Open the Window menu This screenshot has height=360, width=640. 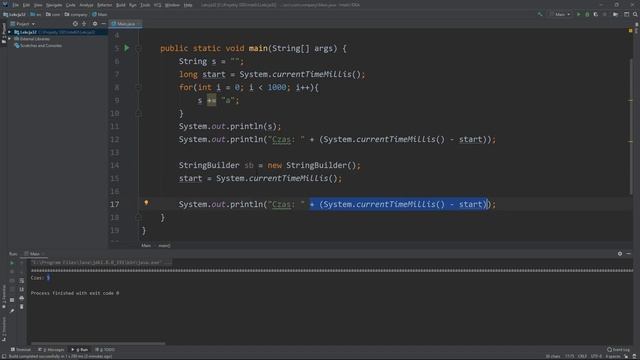coord(172,5)
